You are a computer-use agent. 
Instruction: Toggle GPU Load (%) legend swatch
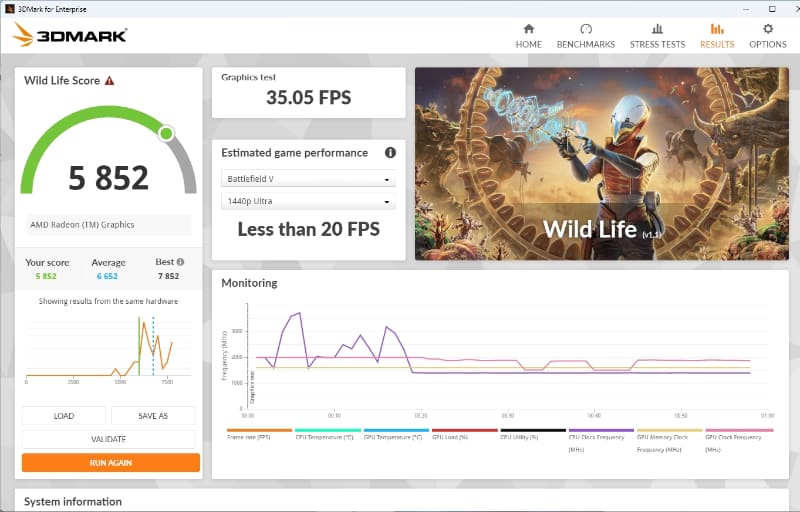tap(464, 430)
